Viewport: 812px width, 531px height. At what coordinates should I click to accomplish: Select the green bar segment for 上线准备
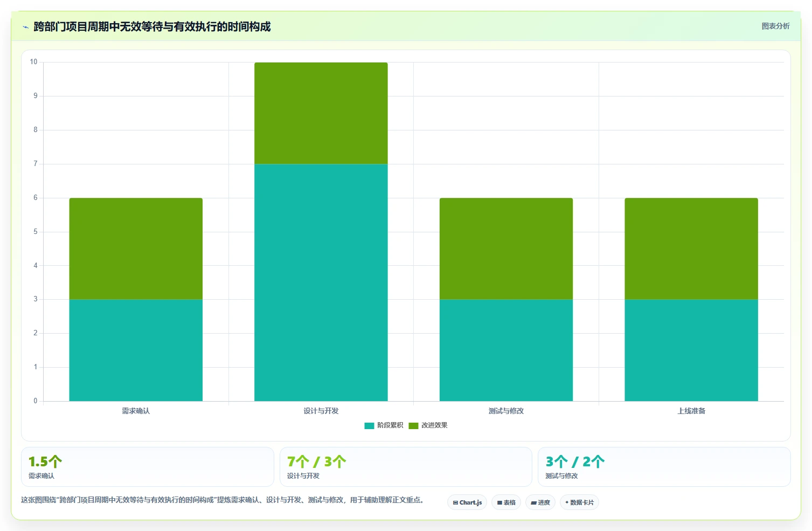pos(691,249)
